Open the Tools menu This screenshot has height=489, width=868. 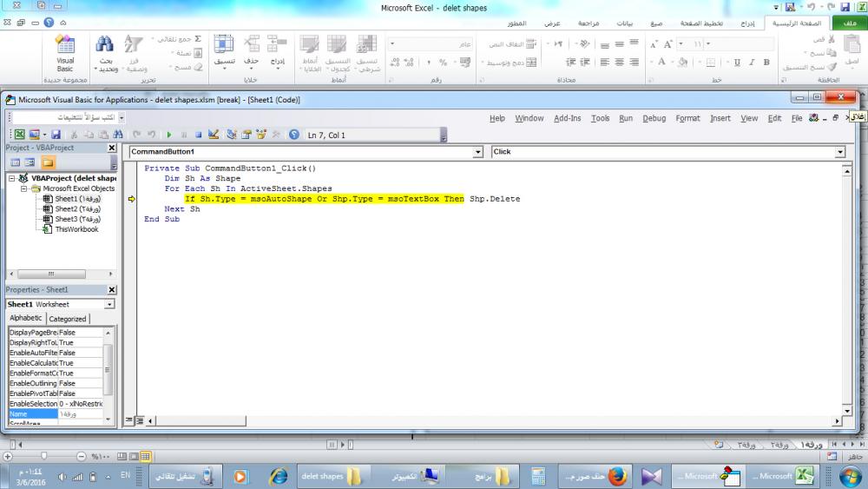[x=600, y=118]
